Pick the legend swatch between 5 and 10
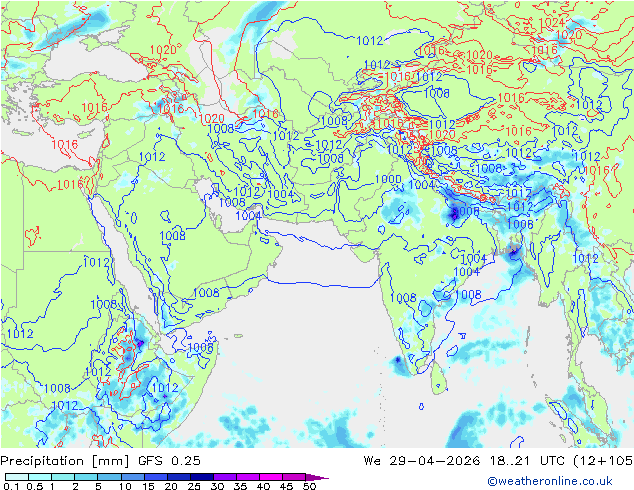634x490 pixels. point(109,477)
